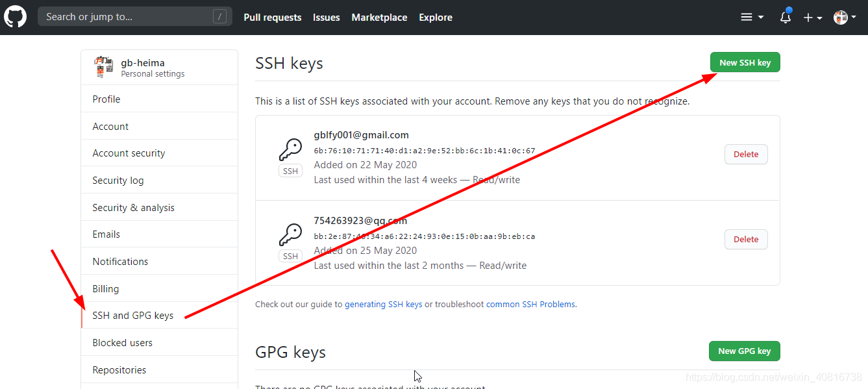Open Explore in the top navigation
The width and height of the screenshot is (868, 389).
pyautogui.click(x=436, y=18)
